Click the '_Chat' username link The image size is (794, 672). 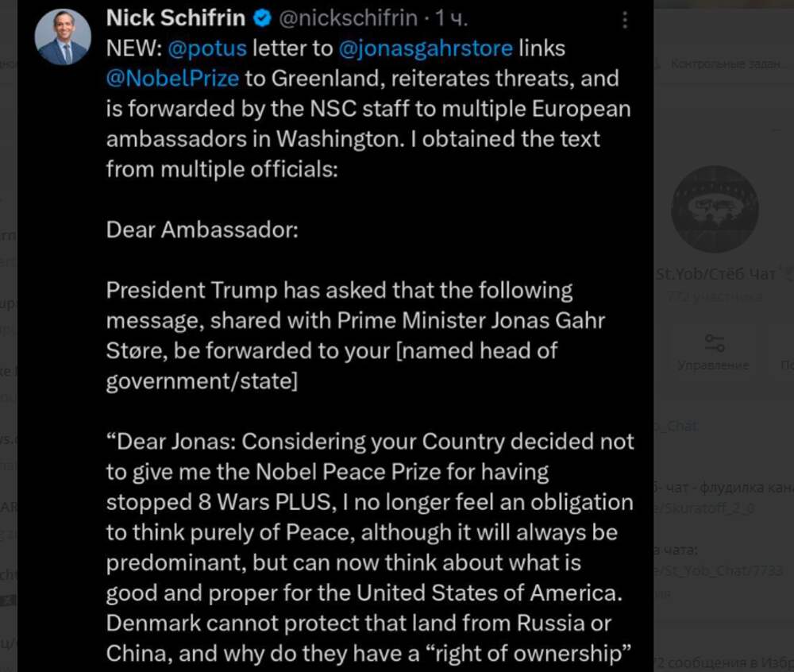click(x=677, y=426)
